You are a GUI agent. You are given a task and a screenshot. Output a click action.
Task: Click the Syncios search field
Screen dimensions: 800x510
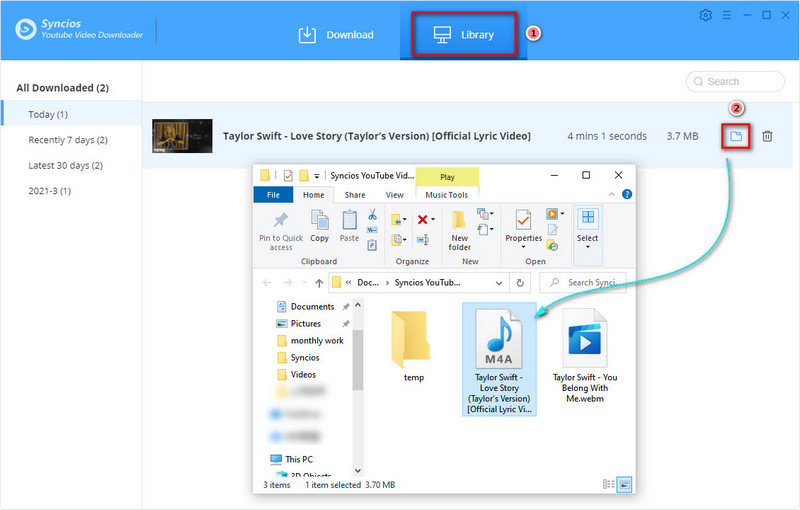click(735, 82)
